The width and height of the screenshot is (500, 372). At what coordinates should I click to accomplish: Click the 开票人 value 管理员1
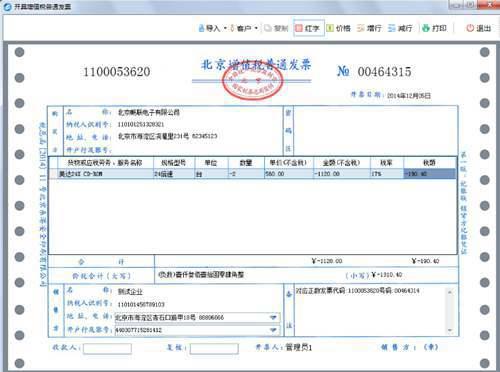[299, 348]
